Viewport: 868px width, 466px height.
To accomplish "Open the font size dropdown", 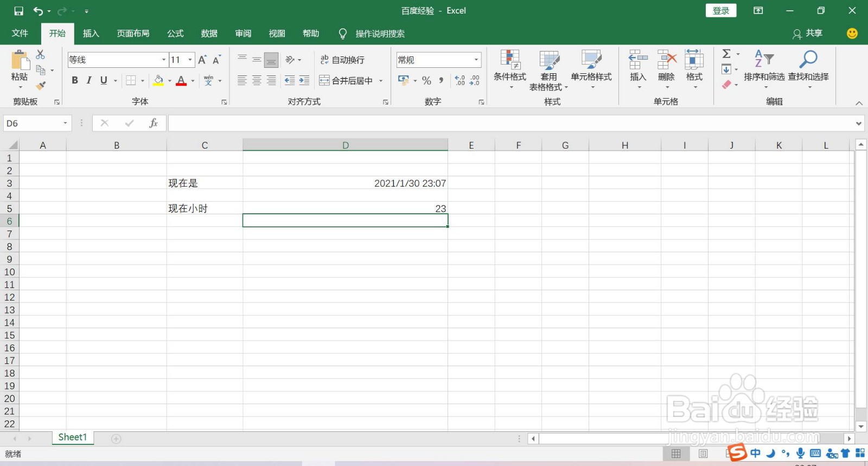I will click(190, 60).
